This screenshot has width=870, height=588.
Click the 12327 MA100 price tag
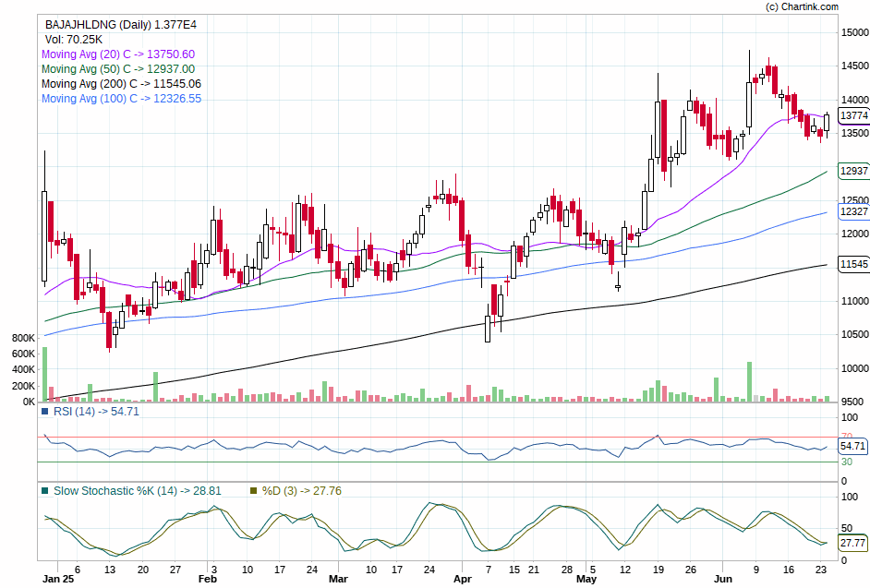tap(854, 211)
